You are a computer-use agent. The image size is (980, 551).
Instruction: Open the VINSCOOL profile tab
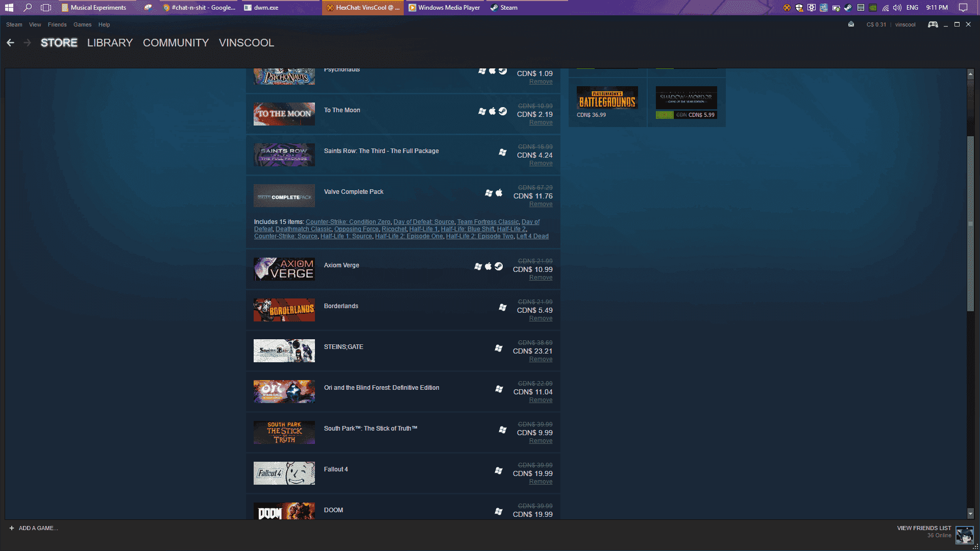coord(247,43)
